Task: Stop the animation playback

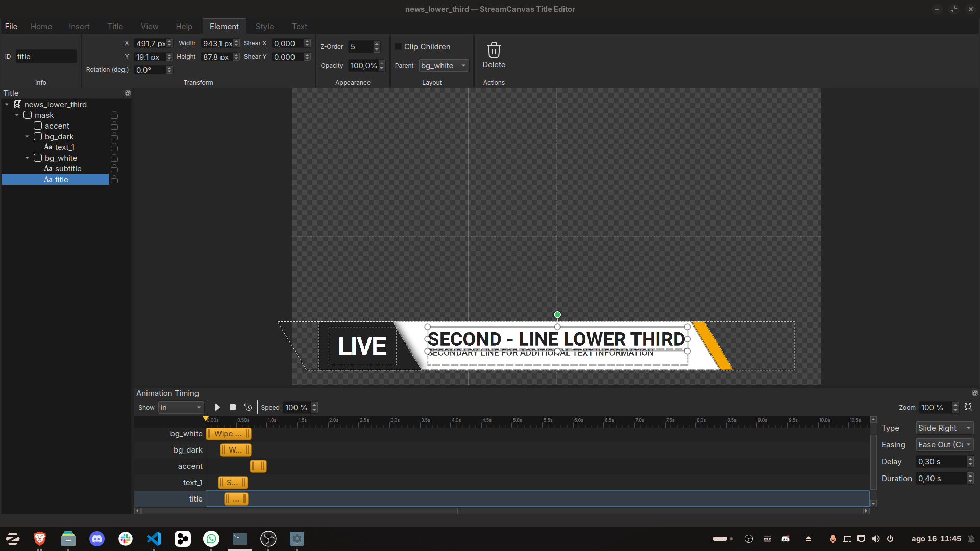Action: 233,407
